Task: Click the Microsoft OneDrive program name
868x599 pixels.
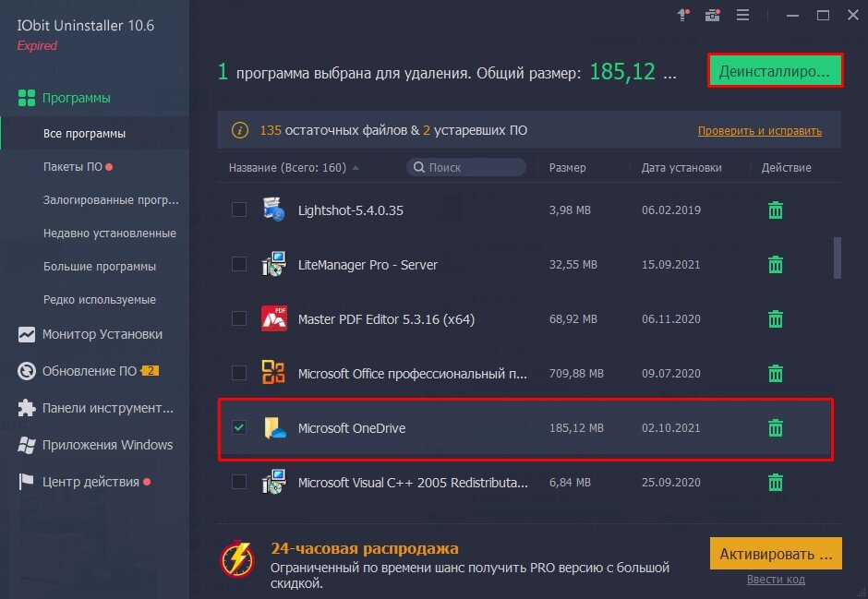Action: point(352,428)
